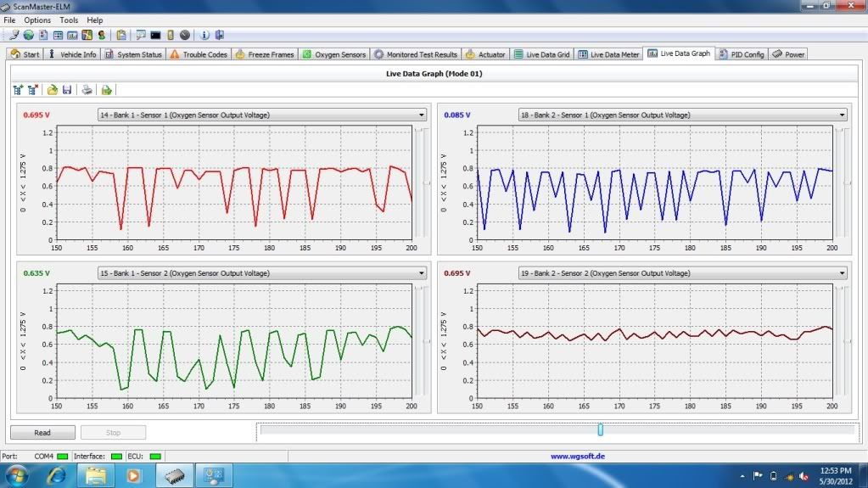Click the 0.085 V reading for Bank 2 Sensor 1
868x488 pixels.
pyautogui.click(x=456, y=115)
